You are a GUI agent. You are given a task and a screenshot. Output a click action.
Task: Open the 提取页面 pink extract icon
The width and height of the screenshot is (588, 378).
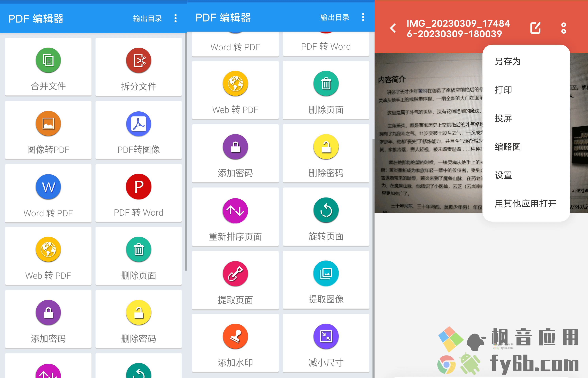[235, 274]
